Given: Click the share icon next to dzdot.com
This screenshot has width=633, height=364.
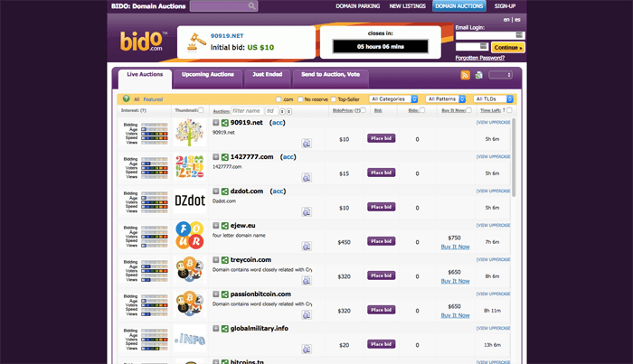Looking at the screenshot, I should [225, 191].
